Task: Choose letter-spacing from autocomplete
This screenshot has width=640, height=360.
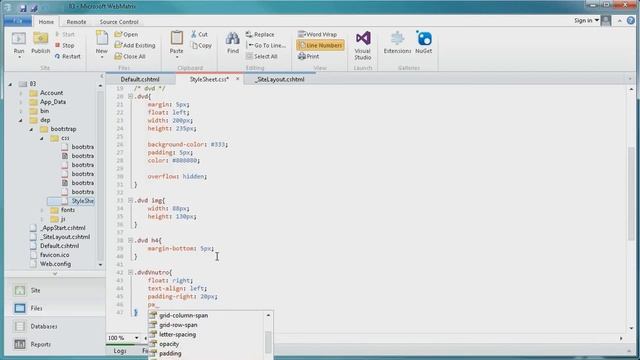Action: pyautogui.click(x=177, y=334)
